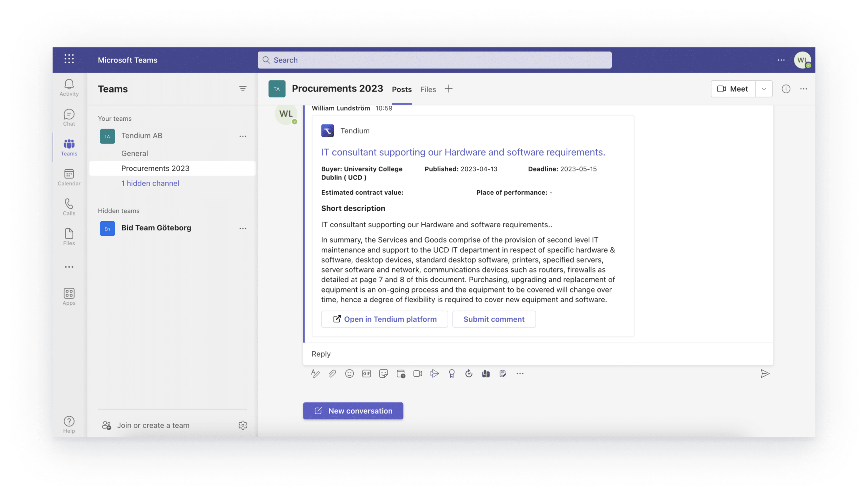The image size is (868, 495).
Task: Open more options for Bid Team Göteborg
Action: click(243, 228)
